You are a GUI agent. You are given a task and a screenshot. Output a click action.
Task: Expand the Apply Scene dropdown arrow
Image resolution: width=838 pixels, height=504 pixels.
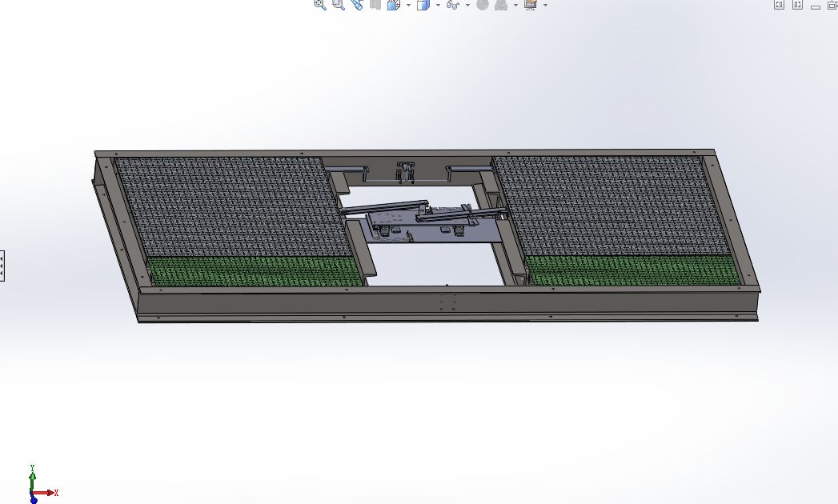(515, 6)
